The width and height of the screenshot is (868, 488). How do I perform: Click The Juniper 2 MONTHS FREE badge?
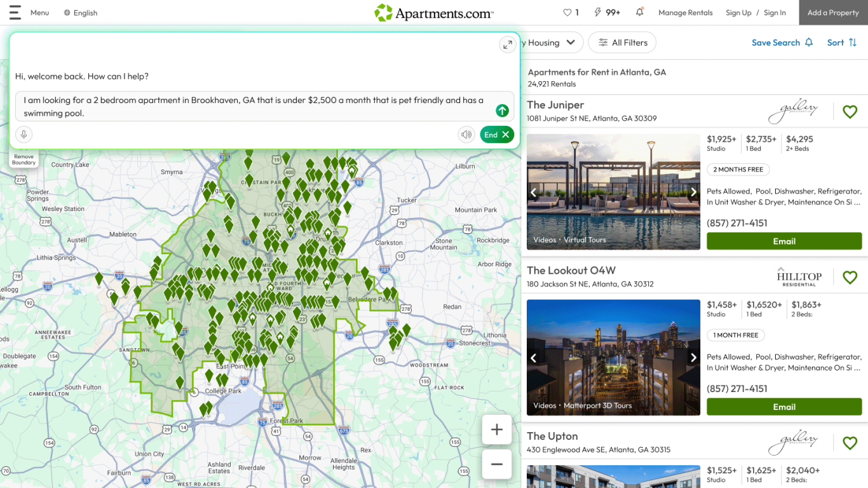738,170
